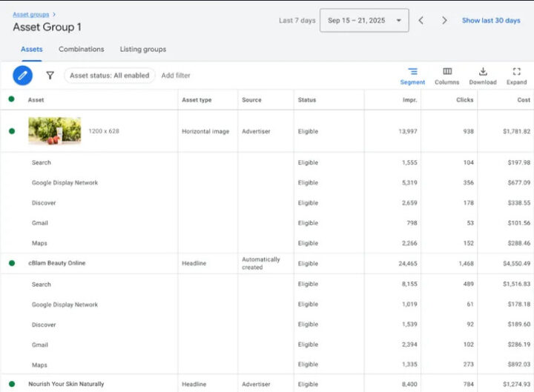This screenshot has height=392, width=534.
Task: Click the $677.09 cost value
Action: pyautogui.click(x=519, y=183)
